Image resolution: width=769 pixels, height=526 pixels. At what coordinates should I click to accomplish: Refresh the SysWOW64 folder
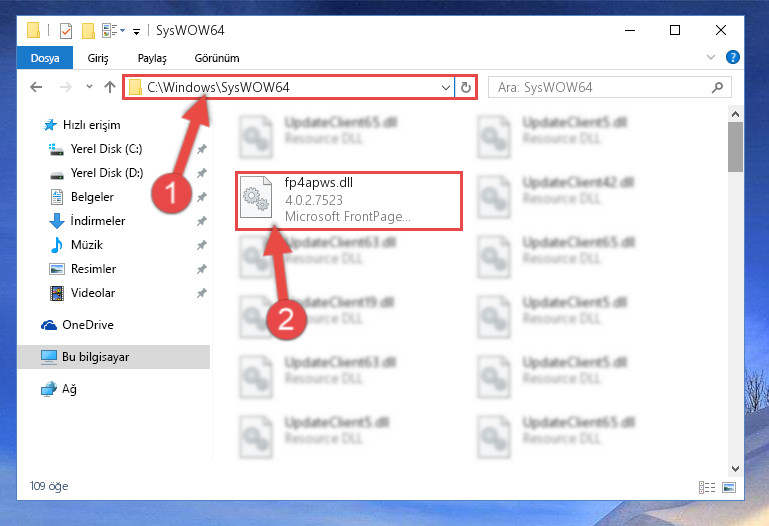(x=466, y=87)
